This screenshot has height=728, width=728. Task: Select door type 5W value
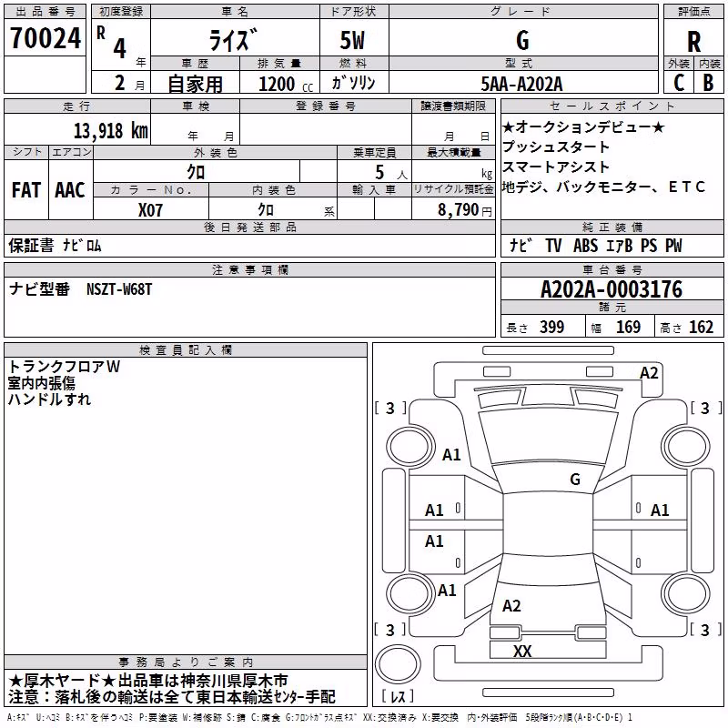(x=353, y=40)
